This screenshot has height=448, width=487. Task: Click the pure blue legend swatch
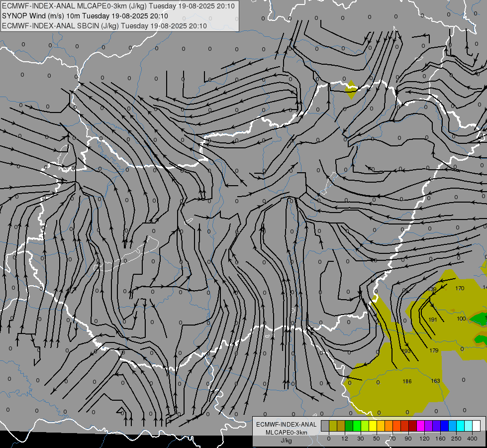point(445,426)
